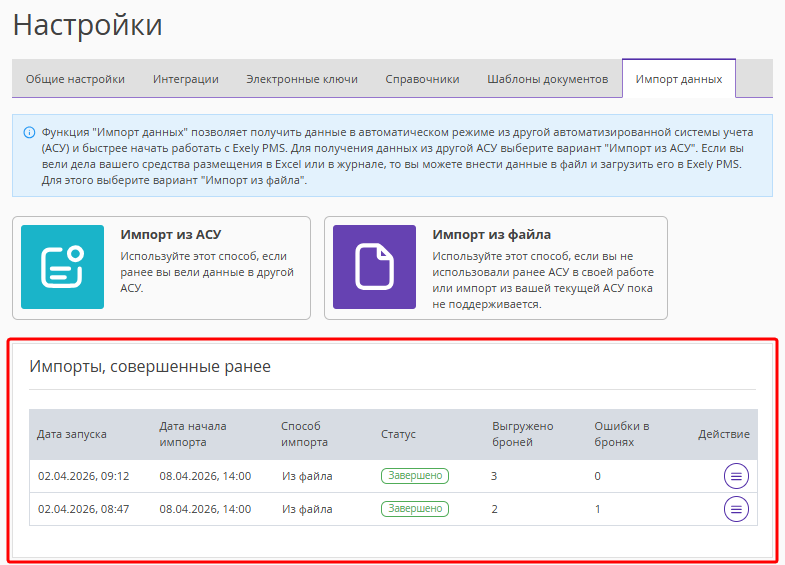Click the Импорт из файла title
This screenshot has height=565, width=785.
492,234
